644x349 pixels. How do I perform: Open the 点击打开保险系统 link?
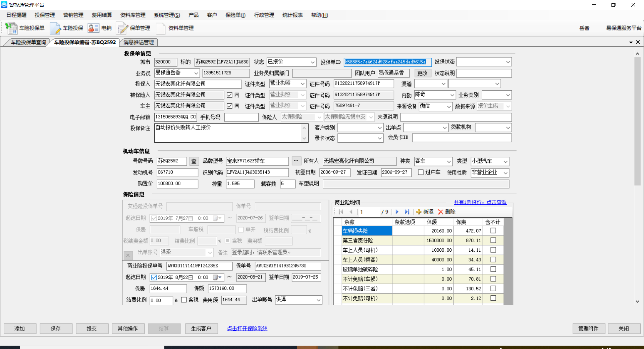click(x=247, y=329)
